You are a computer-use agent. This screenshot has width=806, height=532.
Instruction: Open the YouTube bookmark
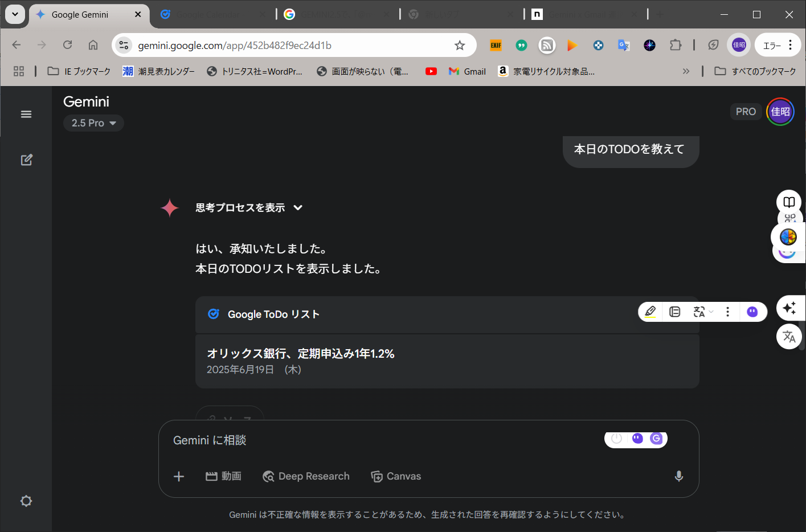click(431, 71)
